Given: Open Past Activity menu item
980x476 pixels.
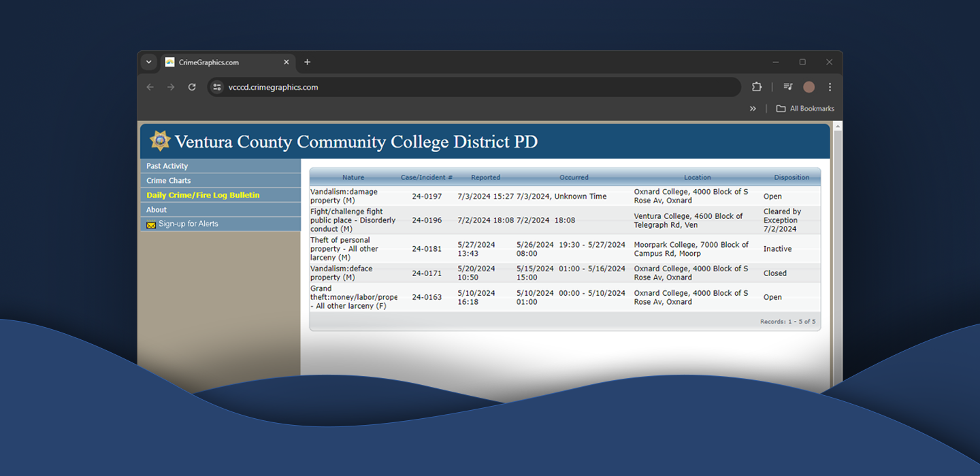Looking at the screenshot, I should (220, 166).
